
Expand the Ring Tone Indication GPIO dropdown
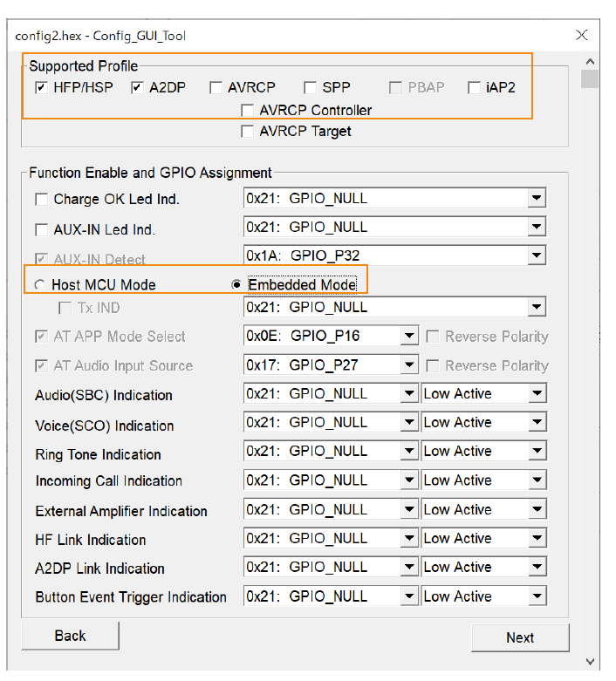[408, 452]
